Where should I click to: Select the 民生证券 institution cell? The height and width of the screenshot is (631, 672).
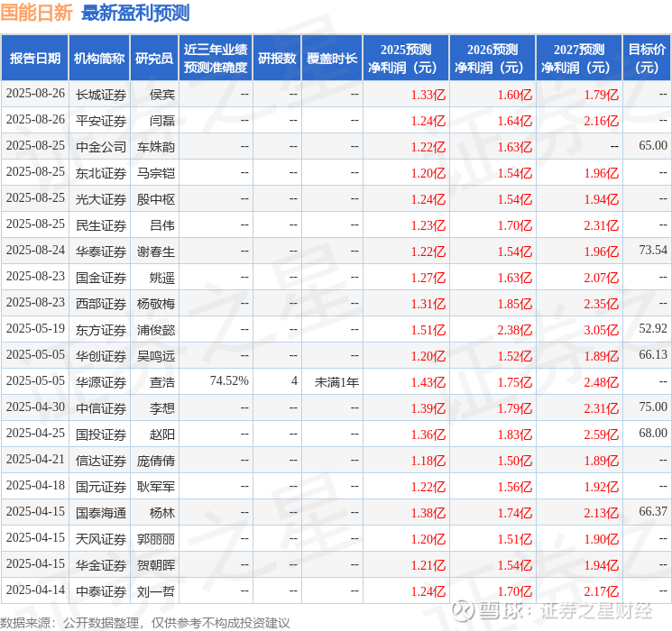pos(101,225)
